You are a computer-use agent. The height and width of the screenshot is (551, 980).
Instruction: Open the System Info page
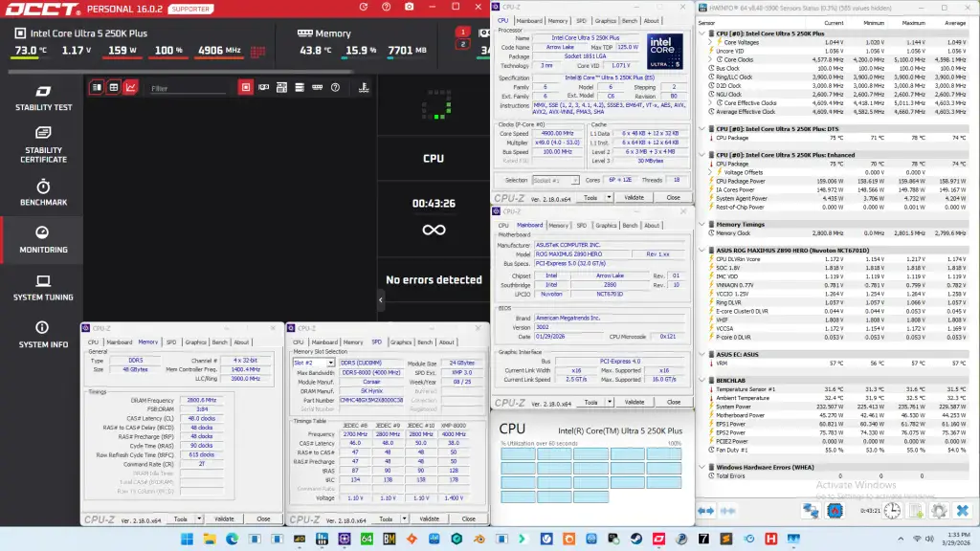point(43,334)
